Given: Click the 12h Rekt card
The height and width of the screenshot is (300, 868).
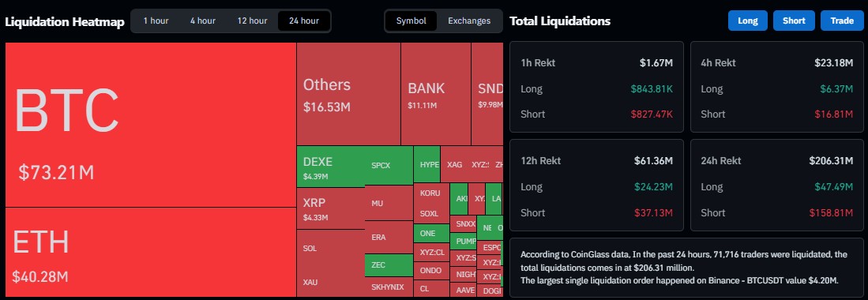Looking at the screenshot, I should [x=597, y=185].
